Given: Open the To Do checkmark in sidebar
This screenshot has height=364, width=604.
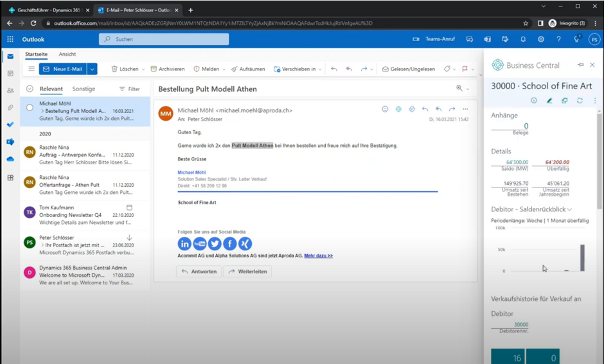Looking at the screenshot, I should (10, 125).
